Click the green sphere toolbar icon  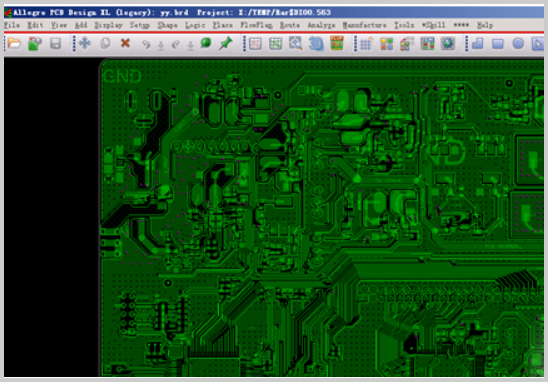point(206,43)
